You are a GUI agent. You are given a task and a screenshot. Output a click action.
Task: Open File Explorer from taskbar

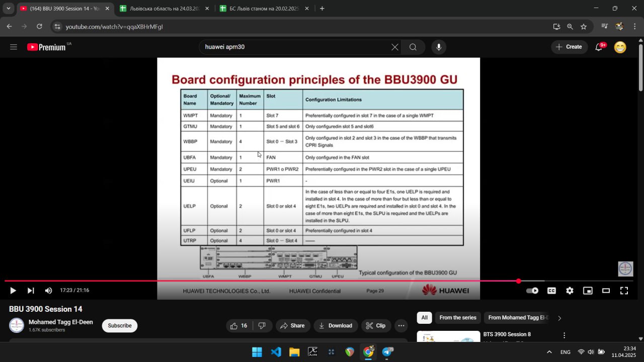pos(294,352)
